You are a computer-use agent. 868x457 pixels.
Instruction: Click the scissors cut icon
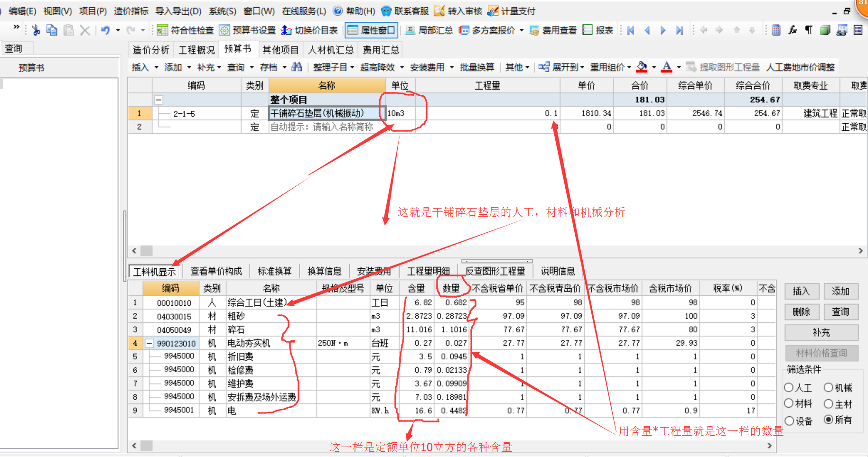(x=36, y=30)
